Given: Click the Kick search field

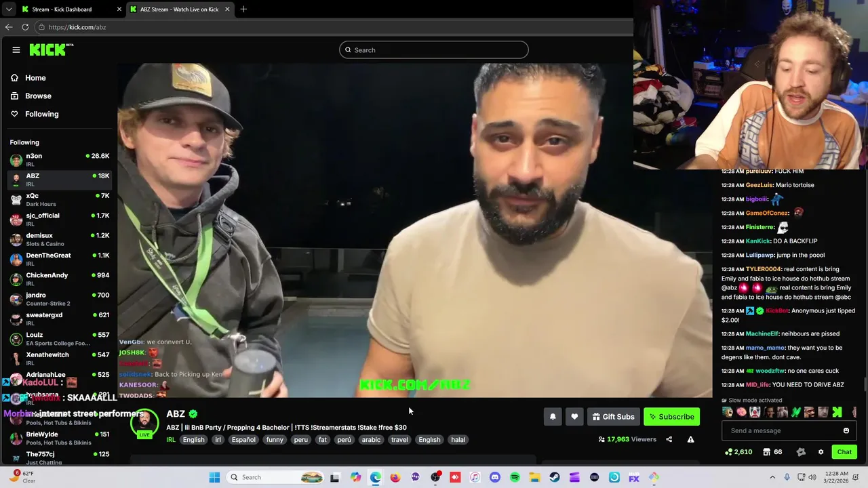Looking at the screenshot, I should [434, 50].
